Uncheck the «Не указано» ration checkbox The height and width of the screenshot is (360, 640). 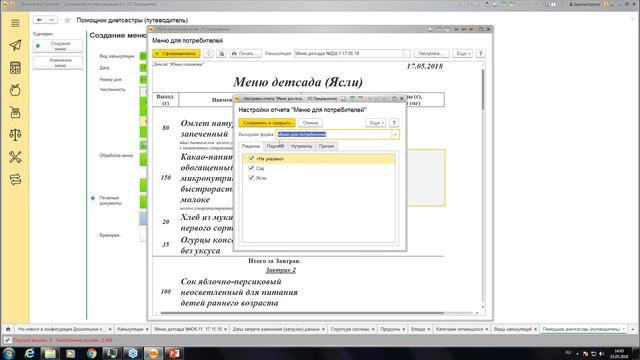(x=251, y=158)
